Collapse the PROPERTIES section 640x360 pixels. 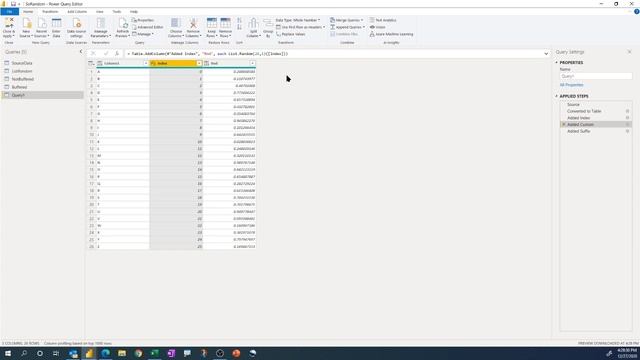point(556,62)
